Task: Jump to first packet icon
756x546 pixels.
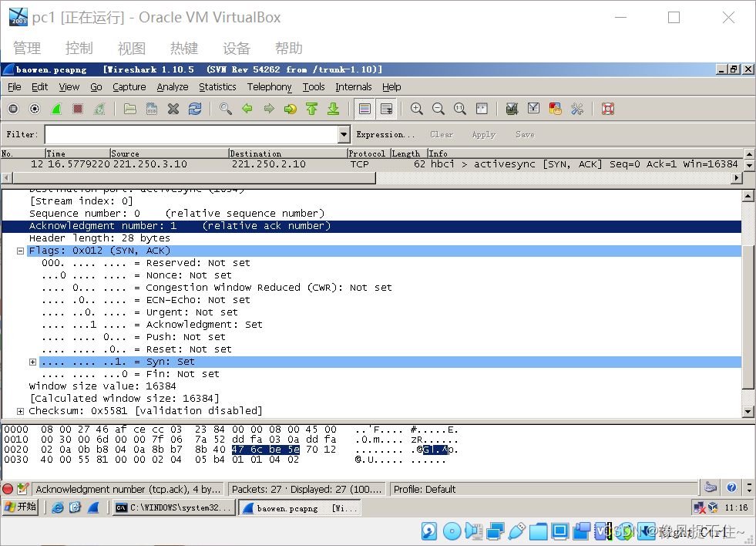Action: [x=312, y=109]
